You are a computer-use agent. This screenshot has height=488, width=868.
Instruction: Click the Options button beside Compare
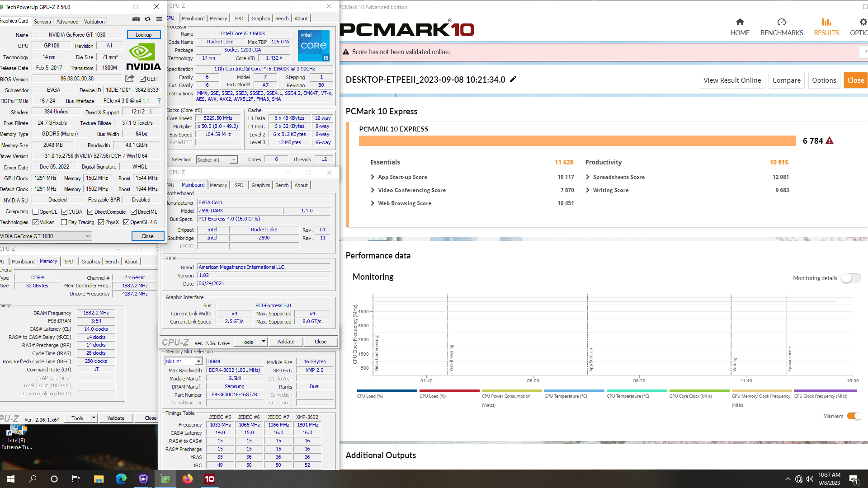(x=824, y=80)
